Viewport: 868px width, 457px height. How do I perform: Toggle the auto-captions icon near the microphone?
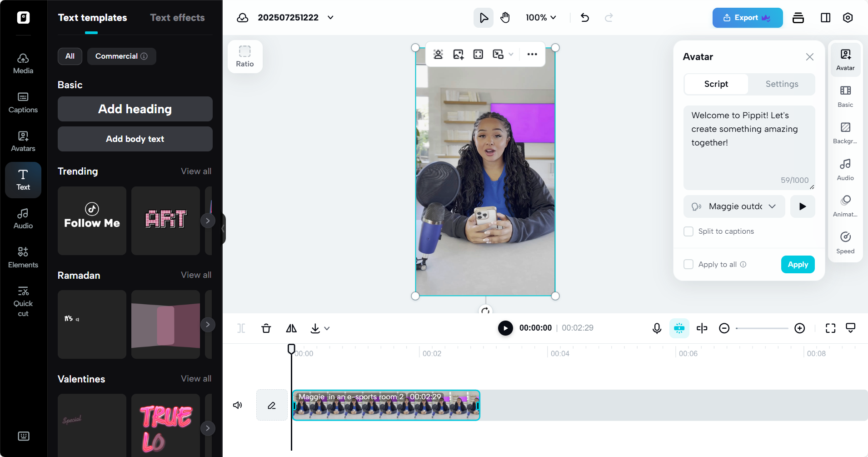(679, 328)
